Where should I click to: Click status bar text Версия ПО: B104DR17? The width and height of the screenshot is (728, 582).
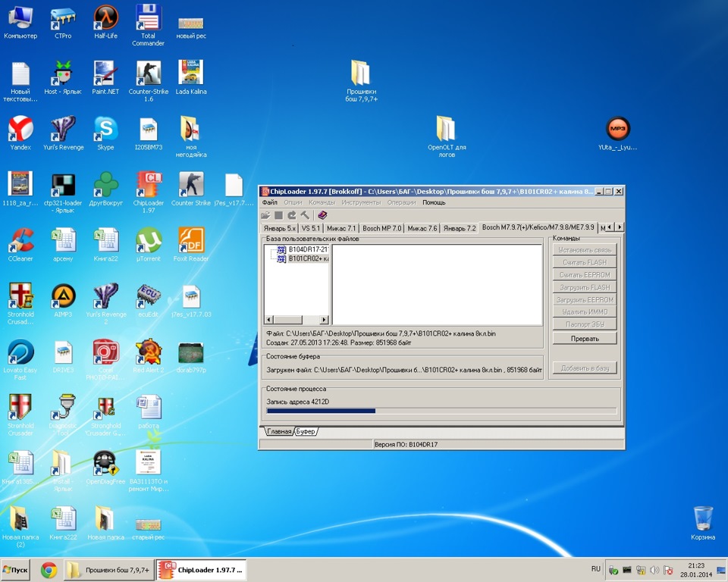coord(406,445)
